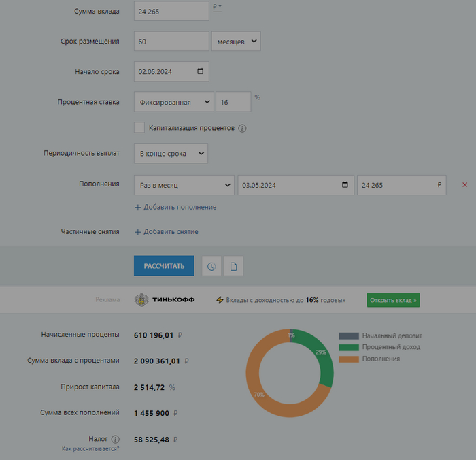The image size is (476, 460).
Task: Remove replenishment with red X icon
Action: 464,184
